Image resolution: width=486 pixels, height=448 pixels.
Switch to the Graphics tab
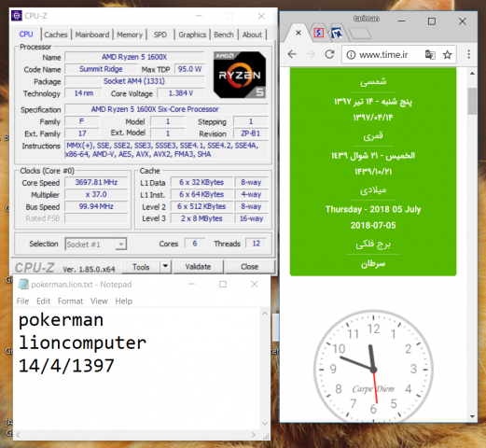pyautogui.click(x=192, y=35)
